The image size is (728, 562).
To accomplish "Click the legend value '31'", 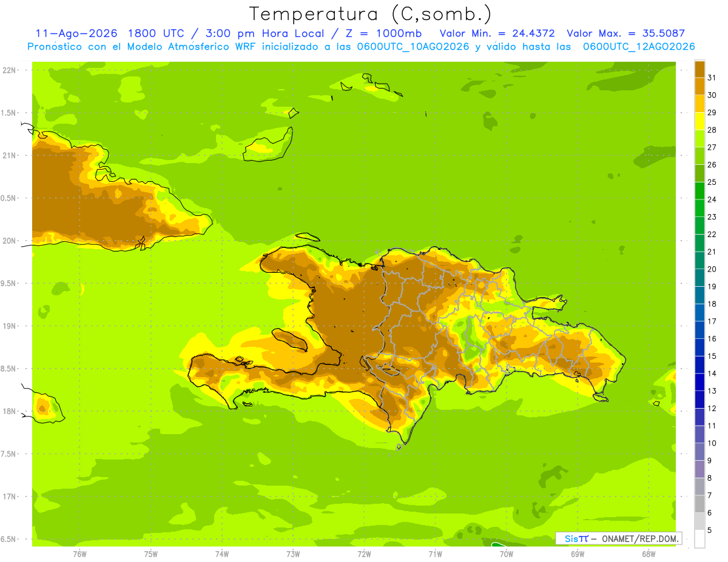I will click(712, 78).
